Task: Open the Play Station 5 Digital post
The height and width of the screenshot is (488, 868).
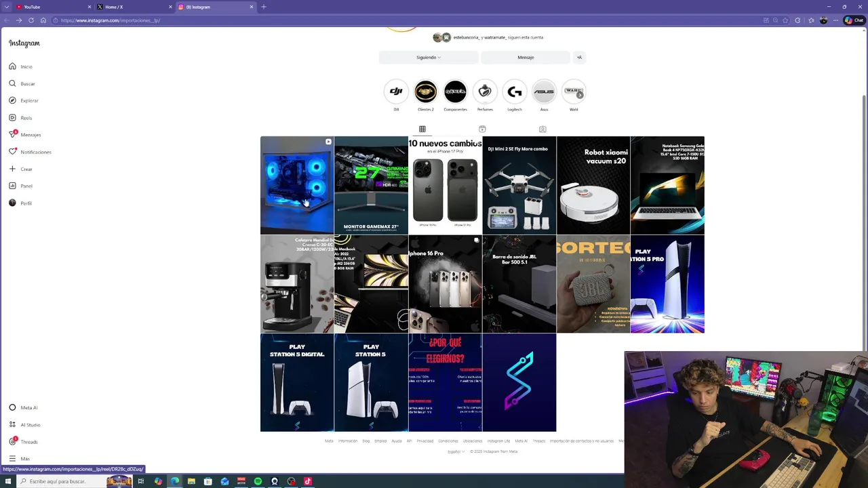Action: point(297,382)
